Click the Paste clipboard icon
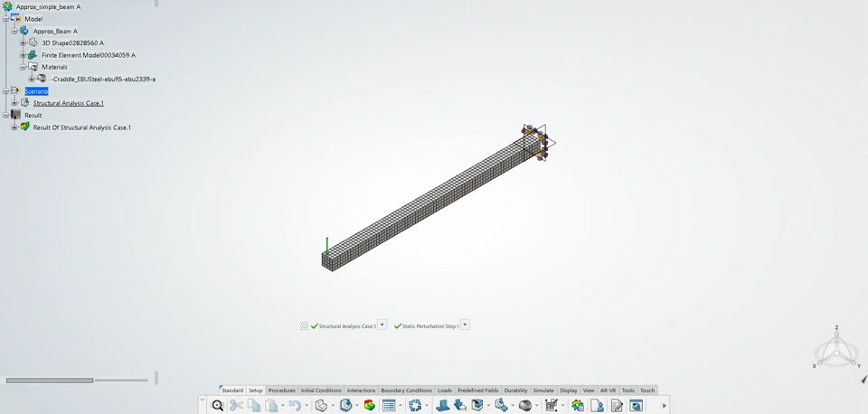 point(271,406)
